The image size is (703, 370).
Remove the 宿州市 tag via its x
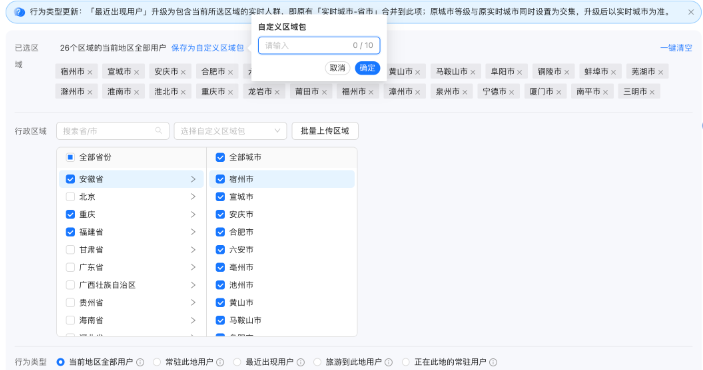coord(90,72)
